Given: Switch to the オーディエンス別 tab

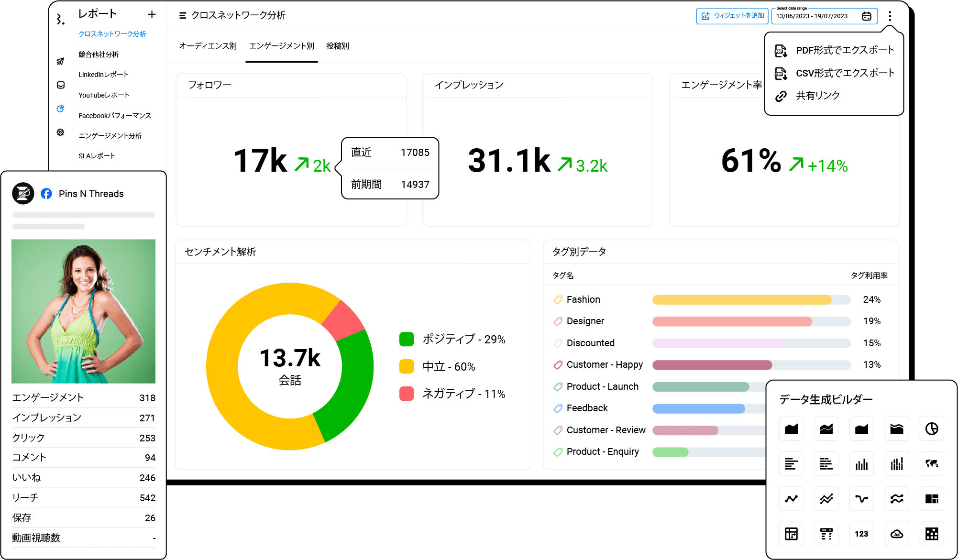Looking at the screenshot, I should pyautogui.click(x=208, y=46).
